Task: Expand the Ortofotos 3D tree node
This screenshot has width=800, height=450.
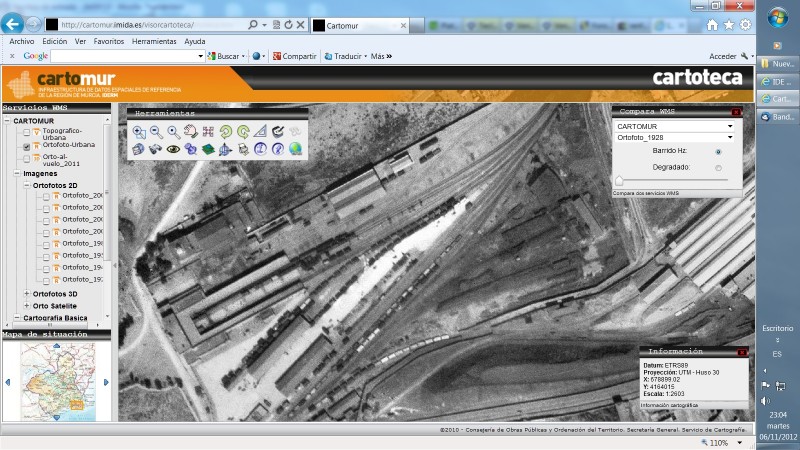Action: 27,294
